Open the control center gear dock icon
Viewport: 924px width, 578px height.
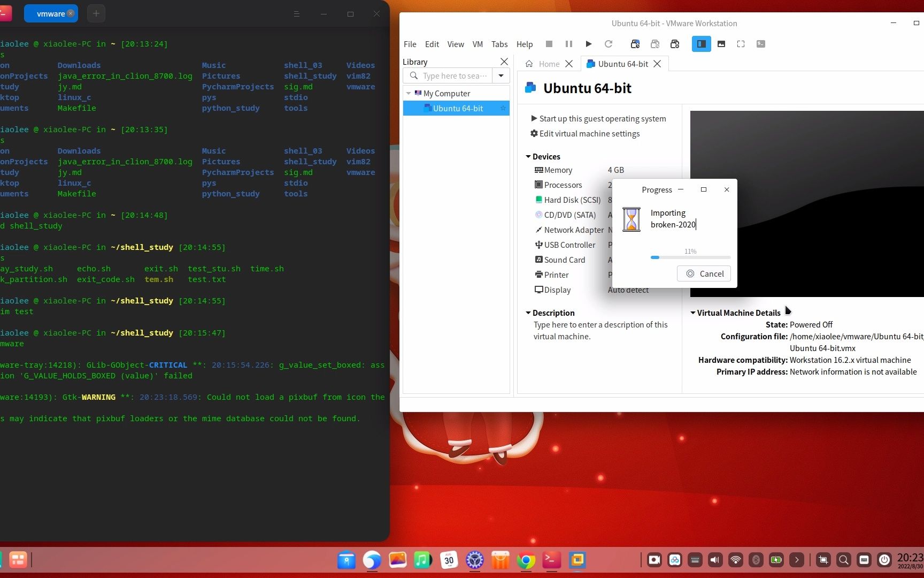475,560
